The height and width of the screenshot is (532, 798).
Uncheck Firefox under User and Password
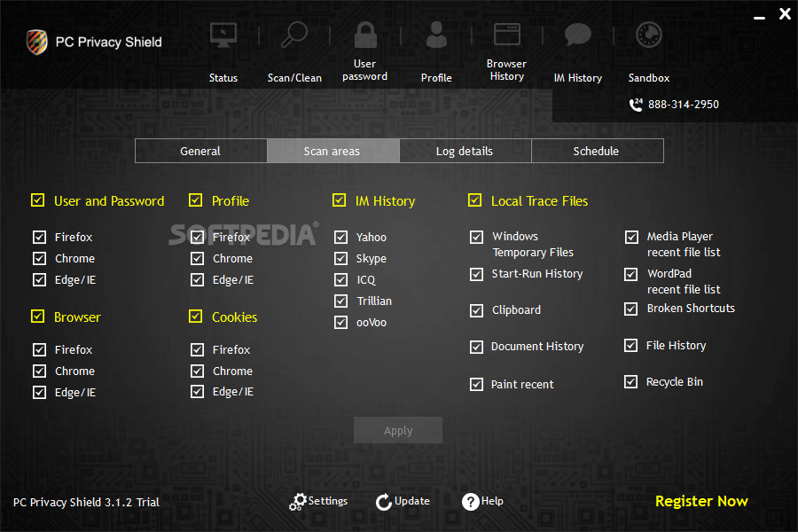tap(39, 237)
